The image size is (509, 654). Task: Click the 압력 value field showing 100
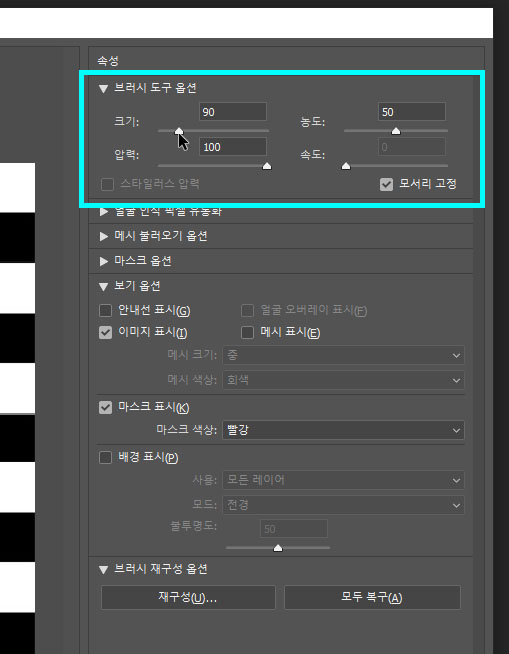(x=232, y=147)
